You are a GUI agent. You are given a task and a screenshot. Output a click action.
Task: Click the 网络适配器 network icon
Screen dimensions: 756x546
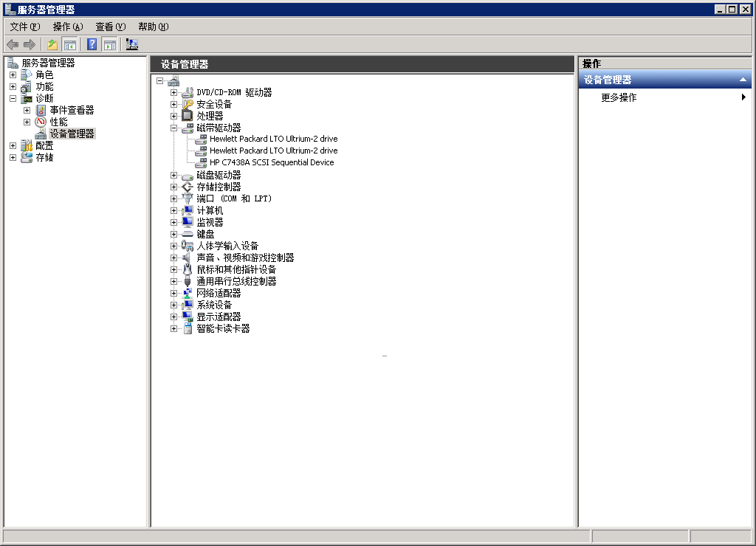pyautogui.click(x=188, y=293)
